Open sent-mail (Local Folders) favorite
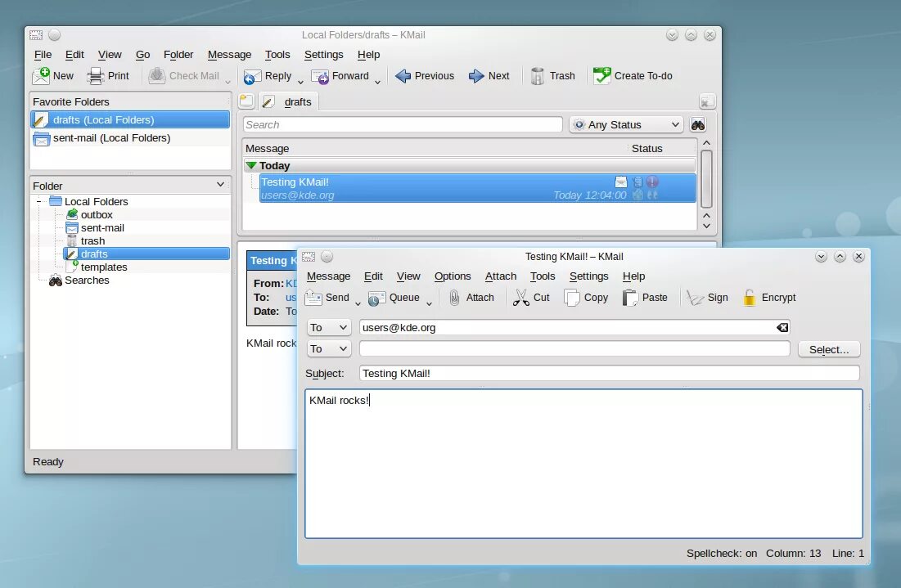 pos(130,138)
